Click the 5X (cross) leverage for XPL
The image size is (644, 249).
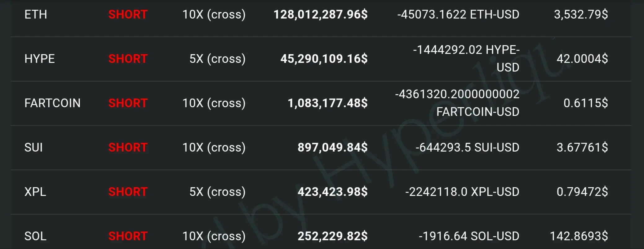(217, 192)
